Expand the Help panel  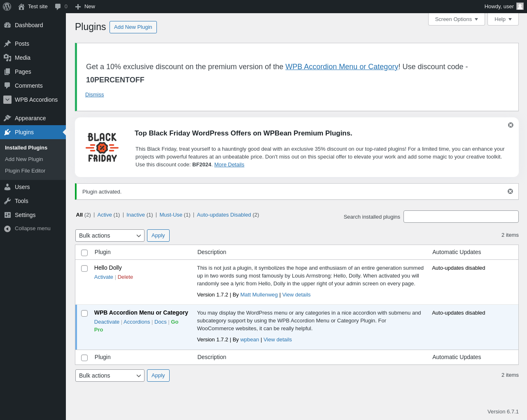[x=503, y=19]
